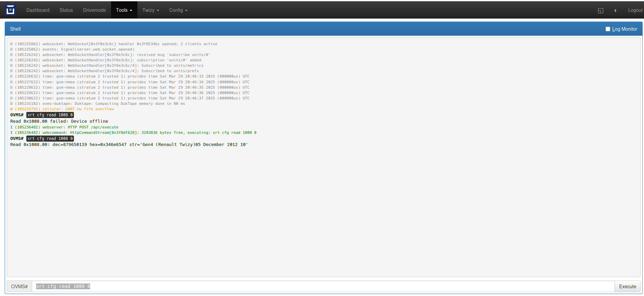Click the OVMS logo icon
Screen dimensions: 644x296
10,10
